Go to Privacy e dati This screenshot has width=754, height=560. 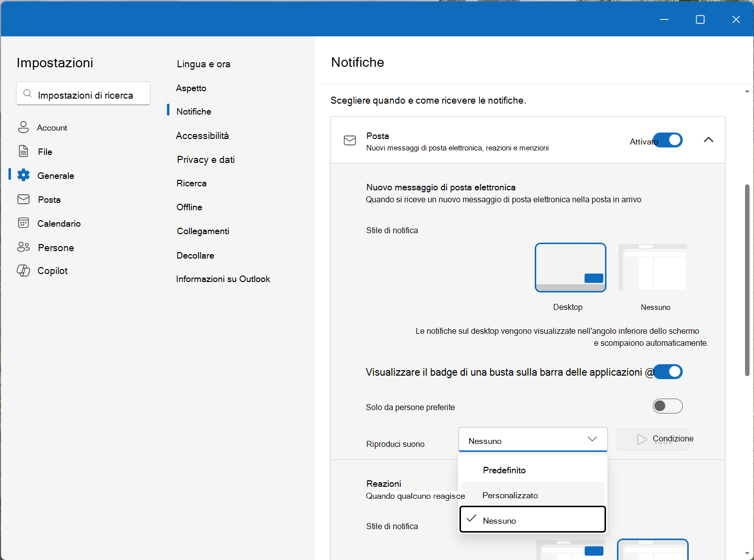click(205, 159)
